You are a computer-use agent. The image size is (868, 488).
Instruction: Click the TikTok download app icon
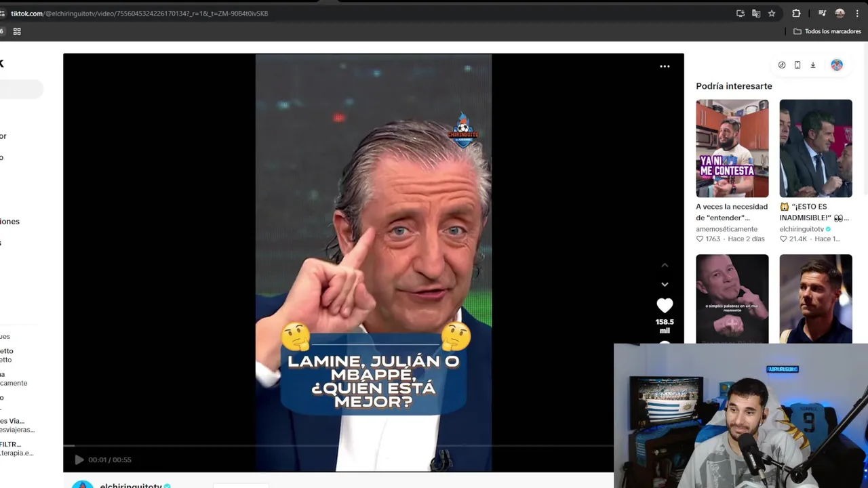[x=812, y=65]
